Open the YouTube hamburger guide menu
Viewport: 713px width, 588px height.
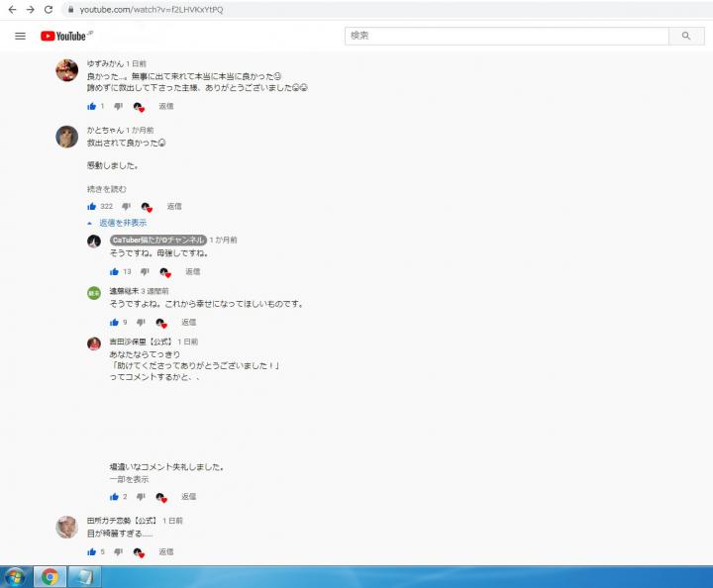(x=20, y=36)
